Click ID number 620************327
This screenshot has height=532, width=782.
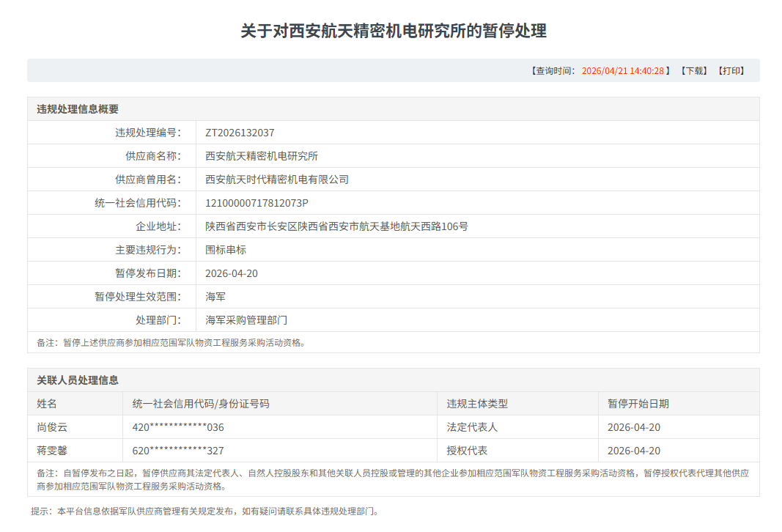(178, 451)
